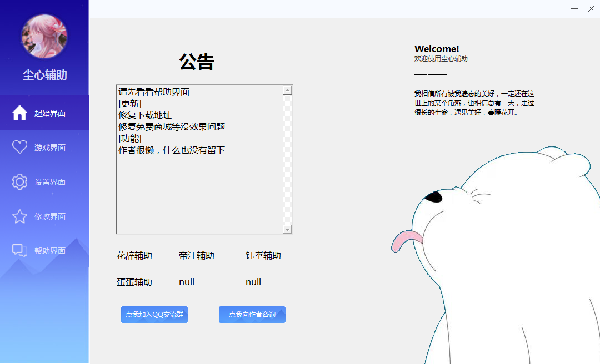Click scroll up arrow of announcement box
This screenshot has height=364, width=600.
click(x=287, y=90)
